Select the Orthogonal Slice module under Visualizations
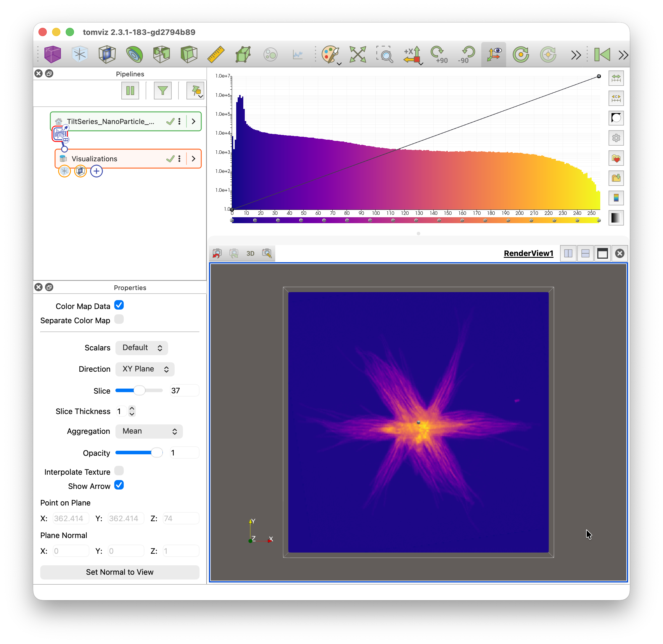Viewport: 663px width, 644px height. (81, 171)
